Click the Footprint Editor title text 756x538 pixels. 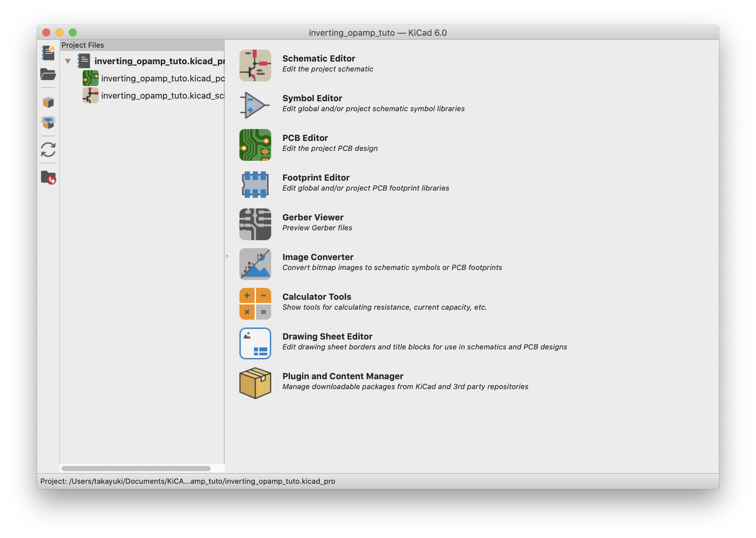tap(316, 178)
